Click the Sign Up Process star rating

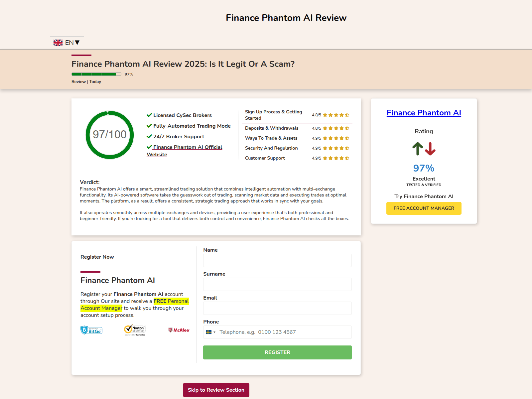click(336, 115)
